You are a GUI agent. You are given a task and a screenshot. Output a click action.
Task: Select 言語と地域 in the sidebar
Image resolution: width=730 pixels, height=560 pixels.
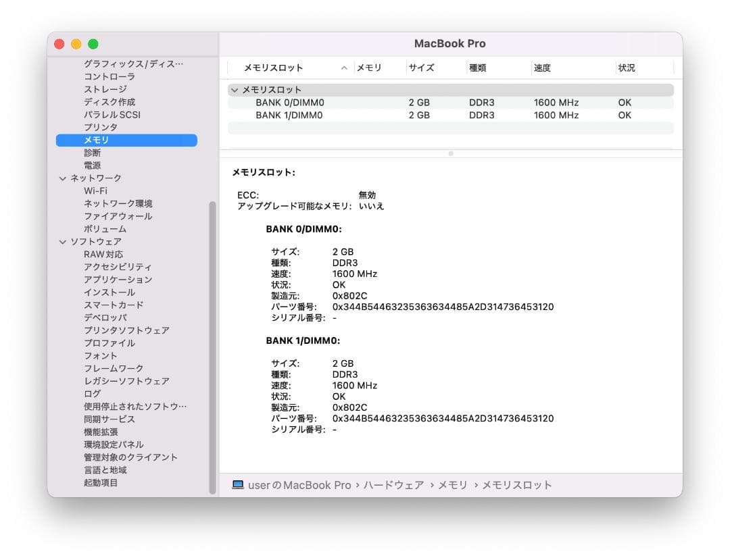pyautogui.click(x=105, y=470)
